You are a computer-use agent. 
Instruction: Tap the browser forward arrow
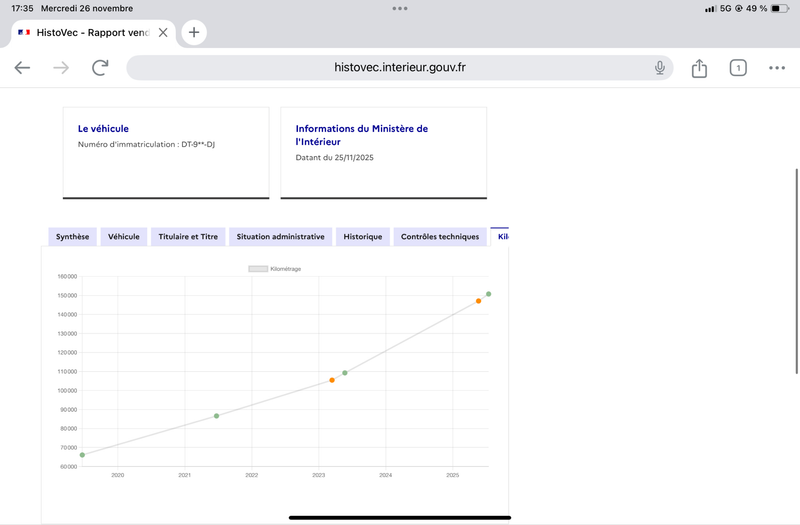click(x=61, y=68)
